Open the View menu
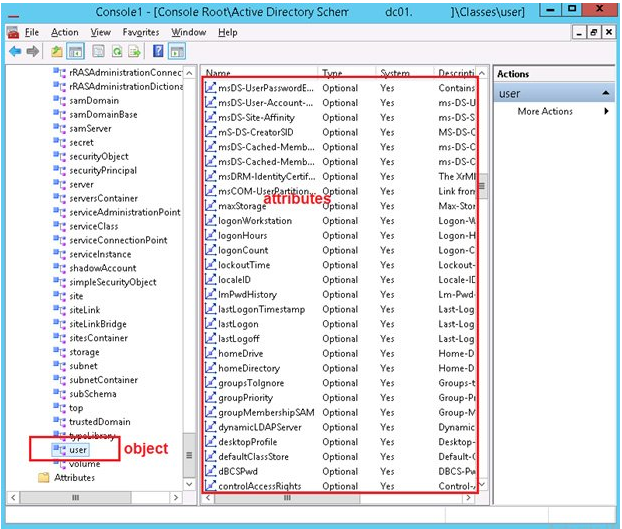The height and width of the screenshot is (529, 622). [100, 32]
